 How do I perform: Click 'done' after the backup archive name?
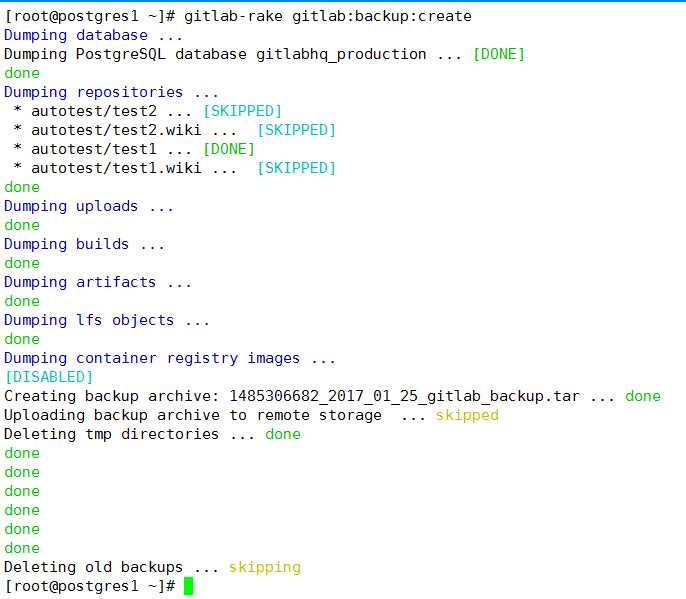643,396
